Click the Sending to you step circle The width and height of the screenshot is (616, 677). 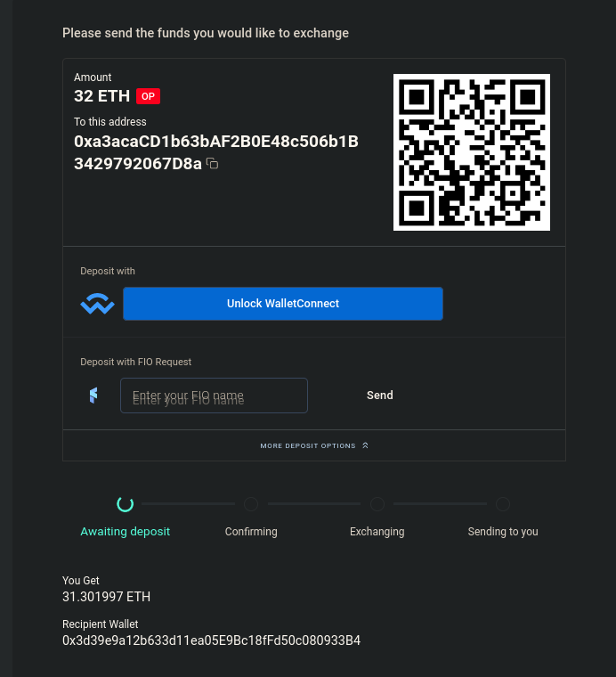503,504
